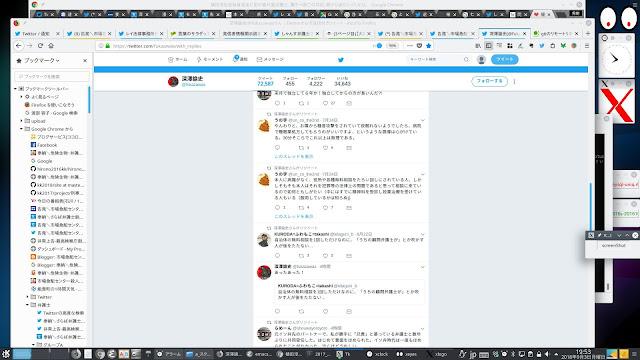Open the profile more options vertical dots
Image resolution: width=640 pixels, height=360 pixels.
click(x=514, y=81)
